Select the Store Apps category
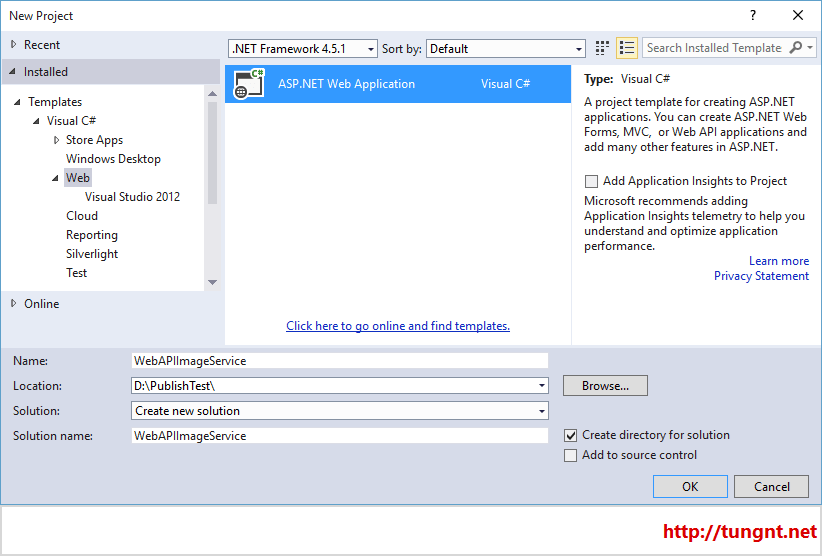Image resolution: width=822 pixels, height=556 pixels. click(94, 140)
